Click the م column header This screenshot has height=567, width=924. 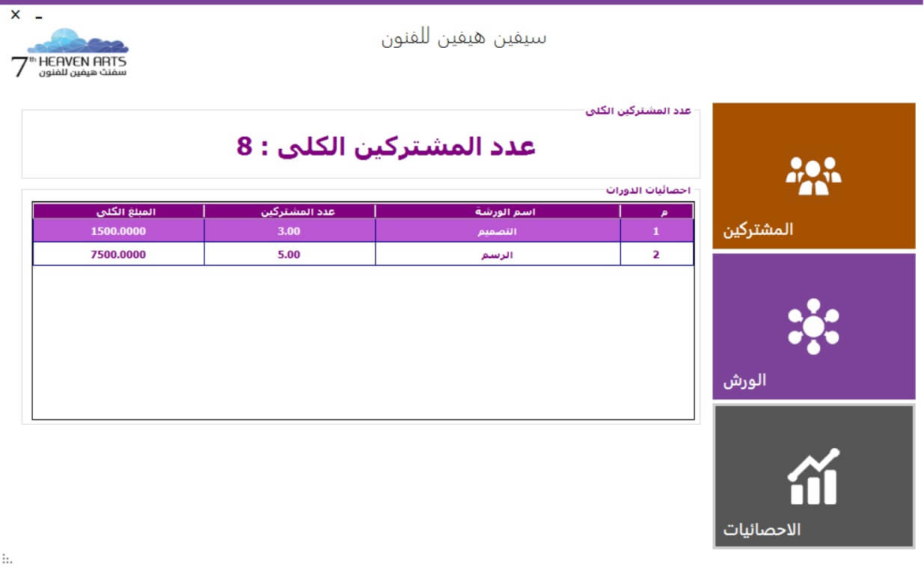(656, 211)
